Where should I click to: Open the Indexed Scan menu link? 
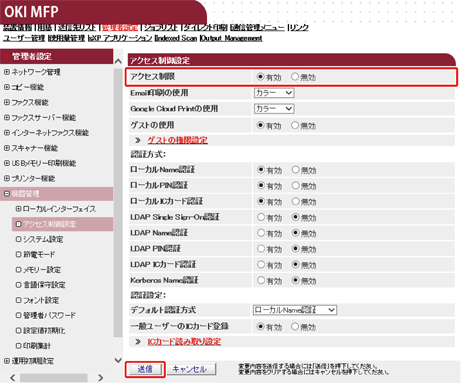pyautogui.click(x=176, y=38)
